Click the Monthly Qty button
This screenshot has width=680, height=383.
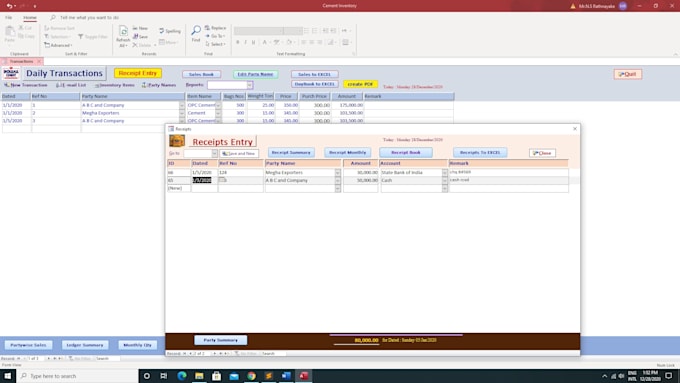(x=137, y=345)
